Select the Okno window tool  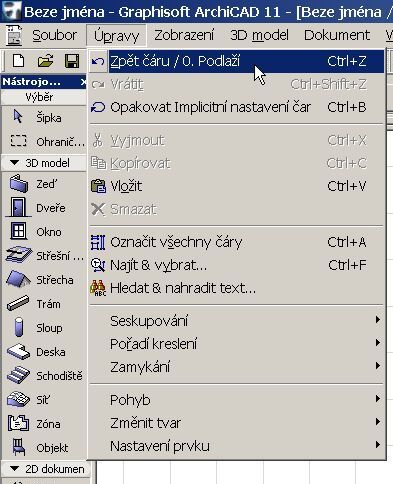pyautogui.click(x=43, y=232)
